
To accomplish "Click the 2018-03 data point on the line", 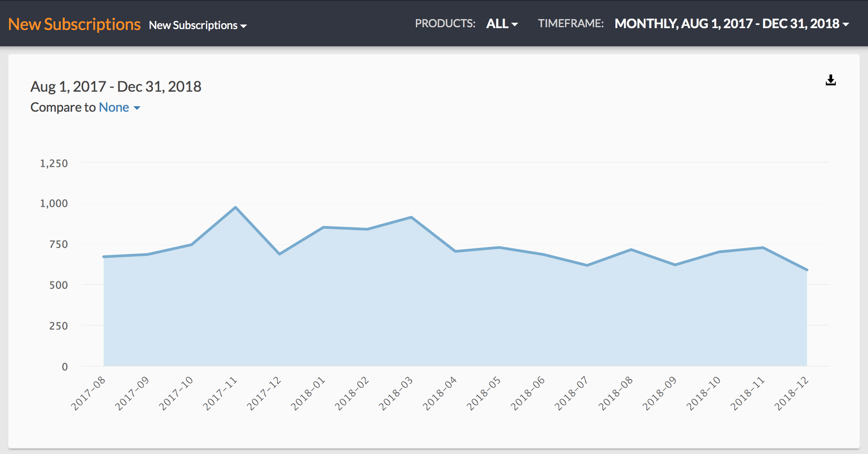I will coord(411,217).
